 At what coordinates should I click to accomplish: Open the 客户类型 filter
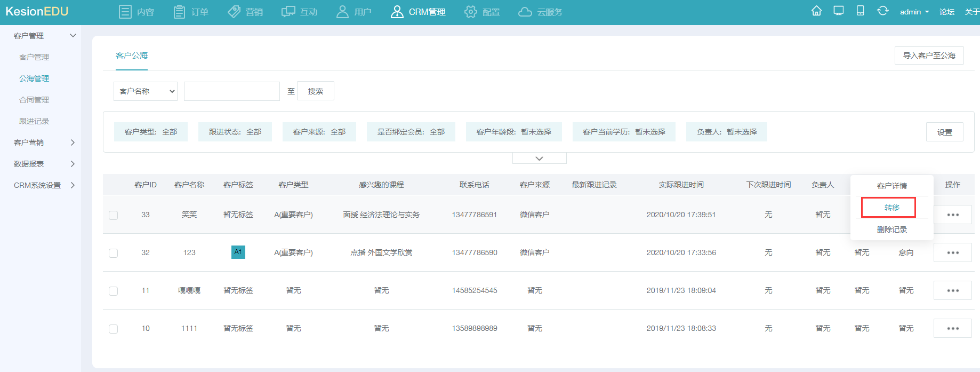pyautogui.click(x=151, y=132)
